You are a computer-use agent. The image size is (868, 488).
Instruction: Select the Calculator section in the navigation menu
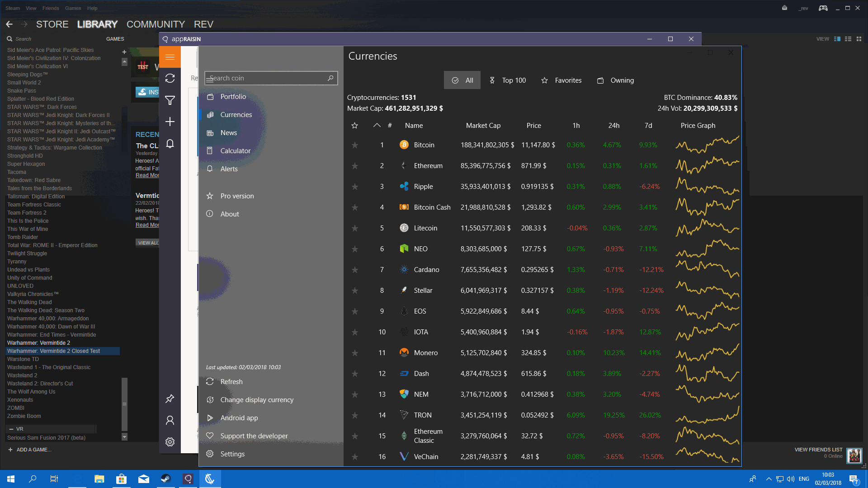point(236,150)
